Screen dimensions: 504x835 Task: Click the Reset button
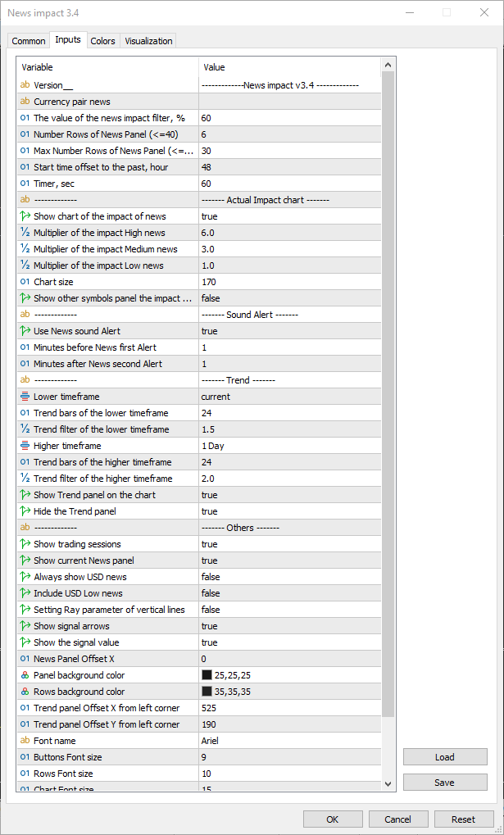click(x=463, y=819)
